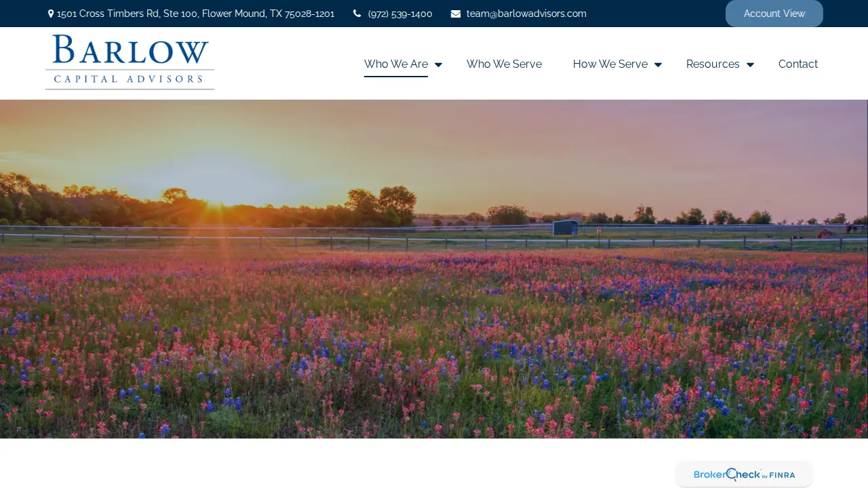Expand the How We Serve dropdown arrow
Screen dimensions: 868x488
click(658, 65)
